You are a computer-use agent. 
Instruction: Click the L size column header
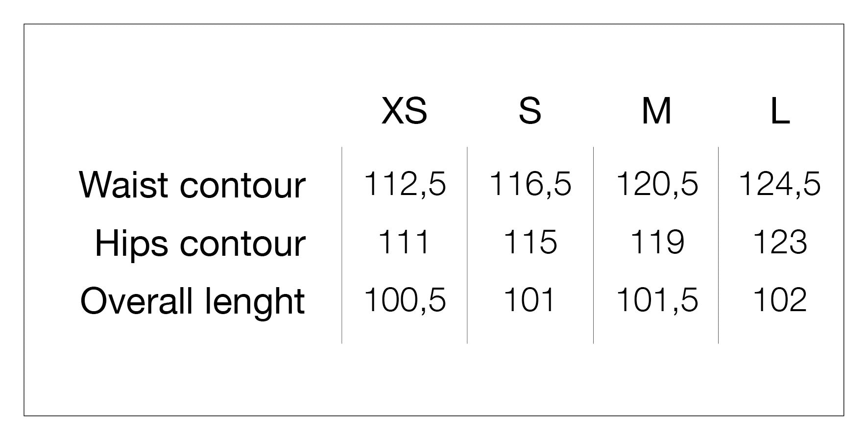click(780, 111)
